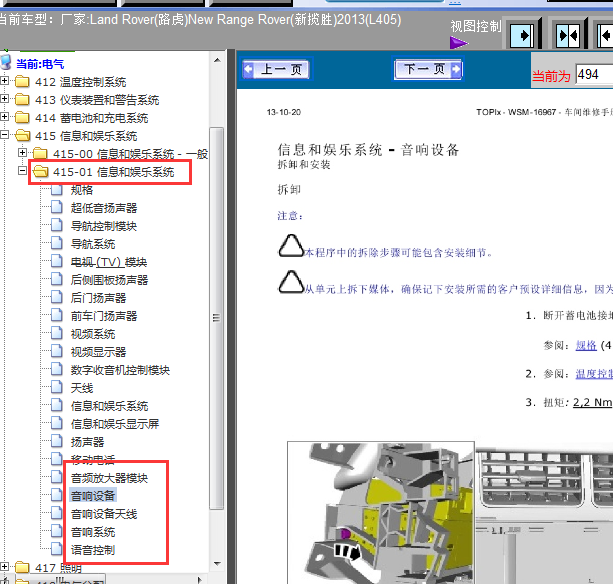Click the 2,2 Nm torque link
613x584 pixels.
pos(592,402)
